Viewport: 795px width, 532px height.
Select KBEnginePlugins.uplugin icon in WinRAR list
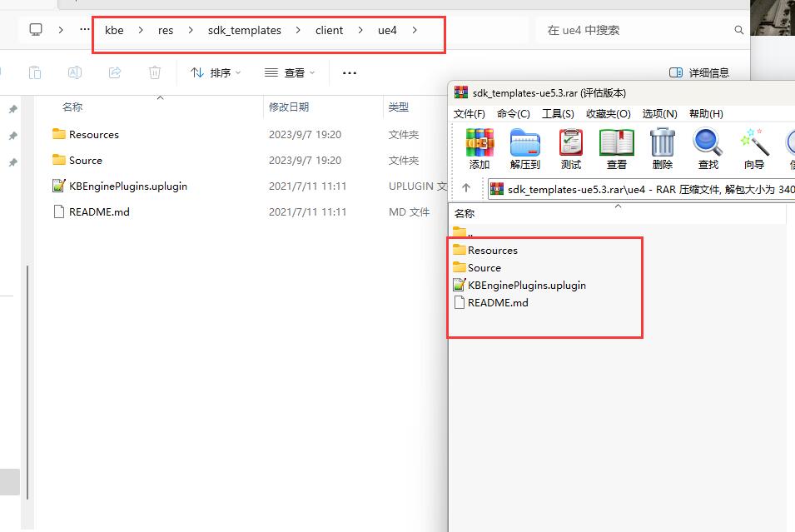click(x=460, y=285)
